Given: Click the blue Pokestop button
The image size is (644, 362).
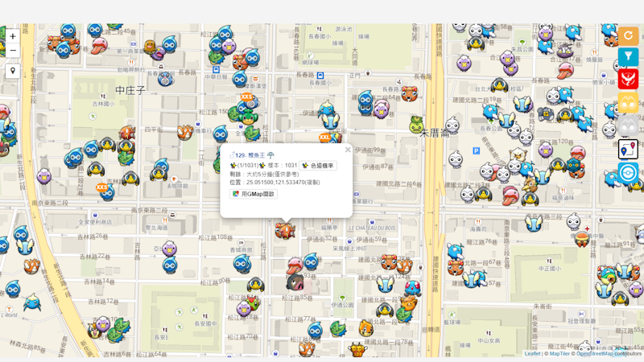Looking at the screenshot, I should 628,173.
